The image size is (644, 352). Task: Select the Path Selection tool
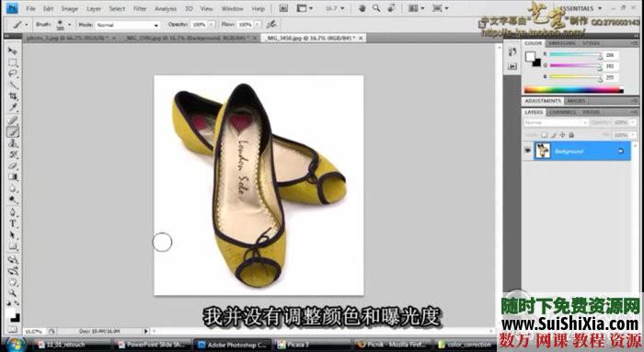tap(13, 235)
